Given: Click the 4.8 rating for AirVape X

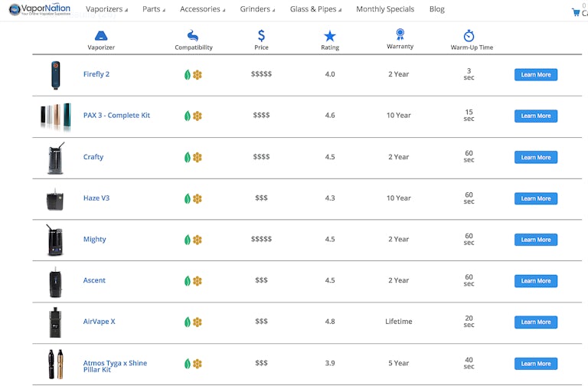Looking at the screenshot, I should 330,322.
